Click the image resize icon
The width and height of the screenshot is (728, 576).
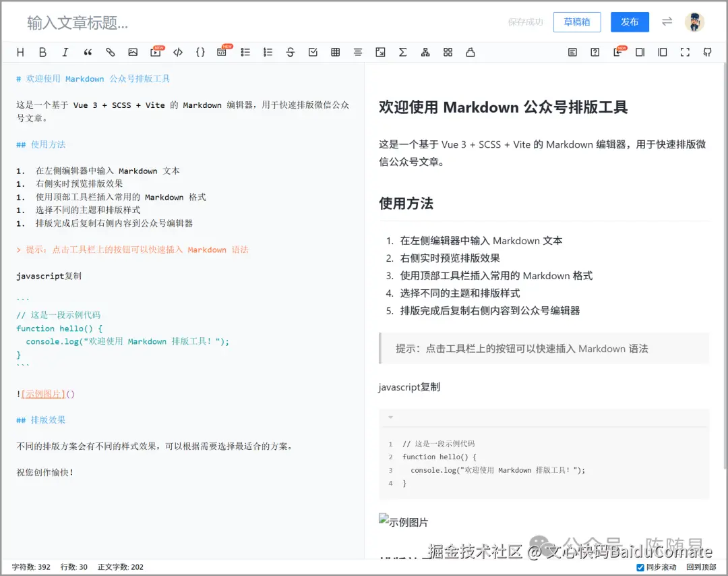click(x=381, y=53)
